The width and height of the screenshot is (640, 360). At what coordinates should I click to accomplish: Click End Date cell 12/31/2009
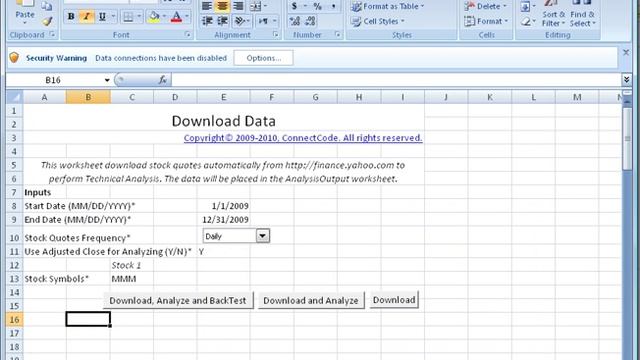[223, 220]
